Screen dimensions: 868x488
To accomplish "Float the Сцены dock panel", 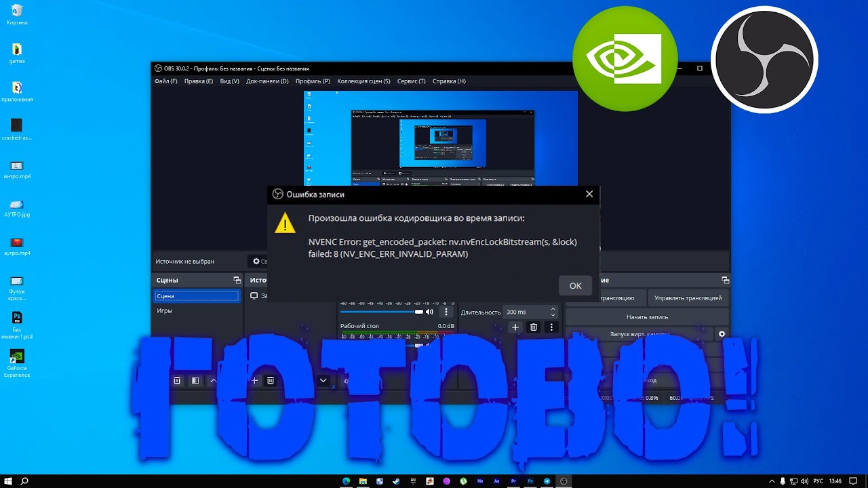I will 237,280.
